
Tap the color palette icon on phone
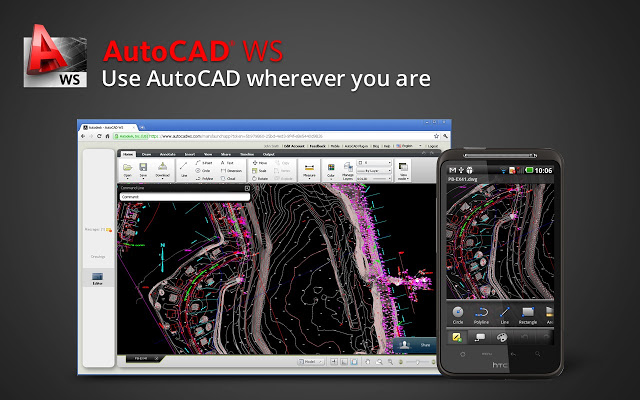pyautogui.click(x=502, y=337)
